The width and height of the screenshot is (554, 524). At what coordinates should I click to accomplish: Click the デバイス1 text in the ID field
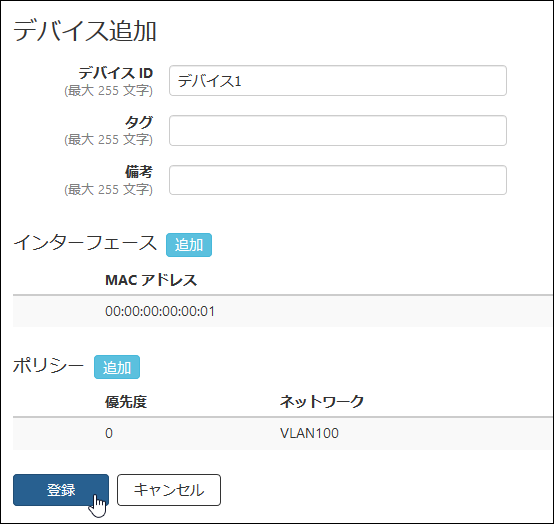(x=209, y=81)
